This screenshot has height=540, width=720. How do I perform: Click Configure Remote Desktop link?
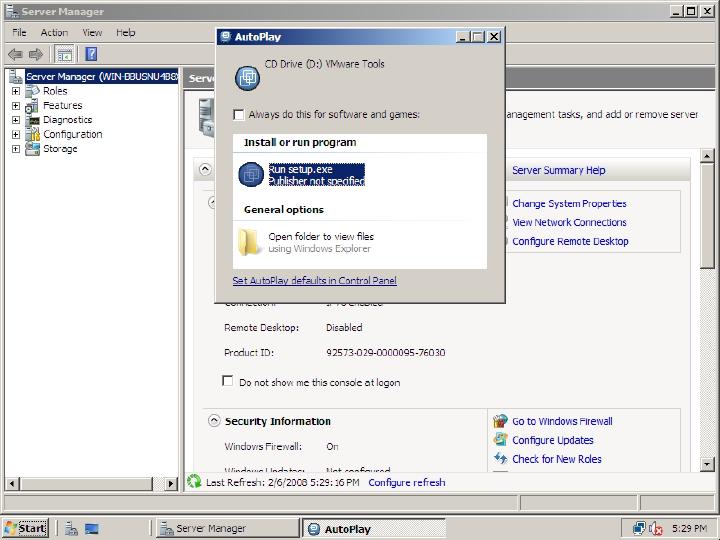(x=570, y=241)
